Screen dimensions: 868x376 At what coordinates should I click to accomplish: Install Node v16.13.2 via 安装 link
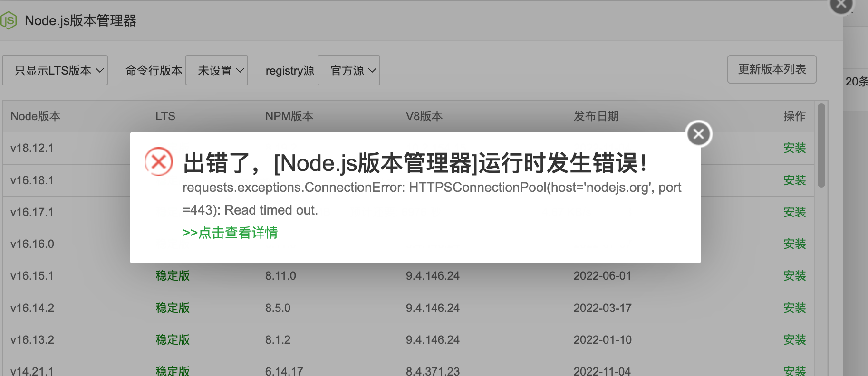795,340
